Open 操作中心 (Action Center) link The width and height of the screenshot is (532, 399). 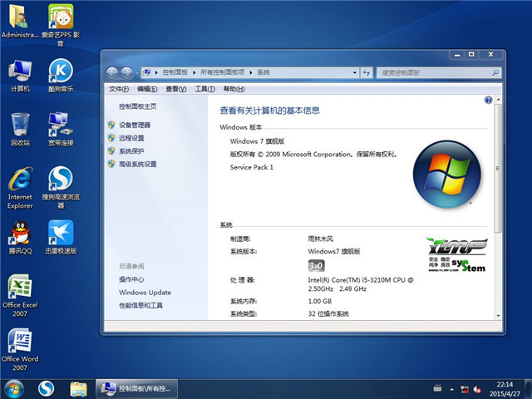point(131,279)
